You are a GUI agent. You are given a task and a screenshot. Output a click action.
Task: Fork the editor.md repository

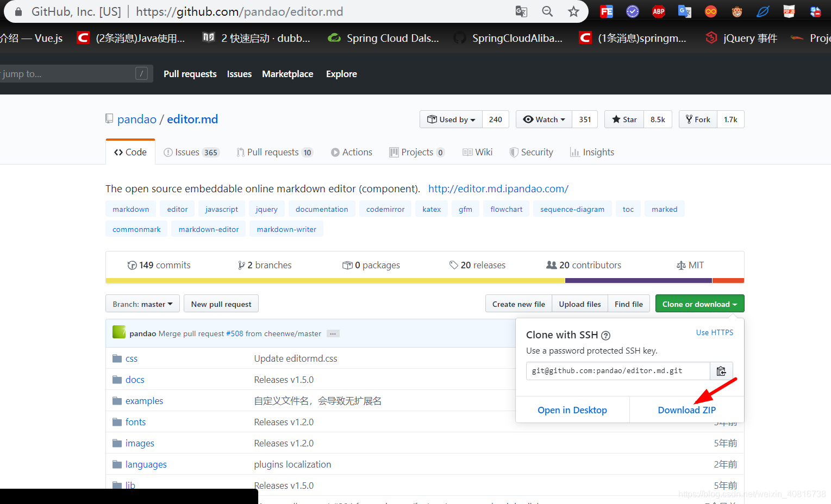pos(698,119)
